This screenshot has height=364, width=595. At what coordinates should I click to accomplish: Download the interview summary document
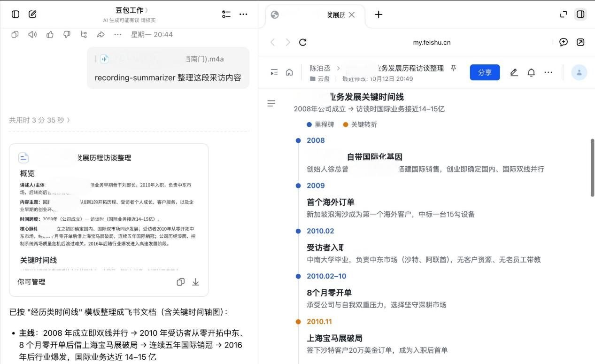196,282
